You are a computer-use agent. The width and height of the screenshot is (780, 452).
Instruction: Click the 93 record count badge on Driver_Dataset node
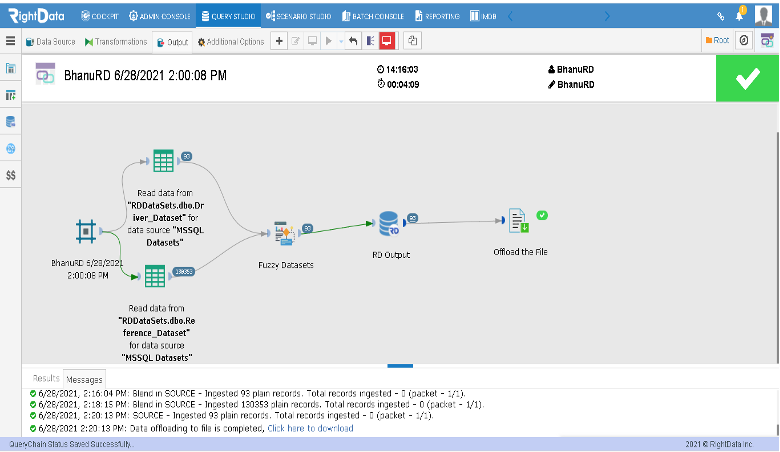[x=187, y=156]
